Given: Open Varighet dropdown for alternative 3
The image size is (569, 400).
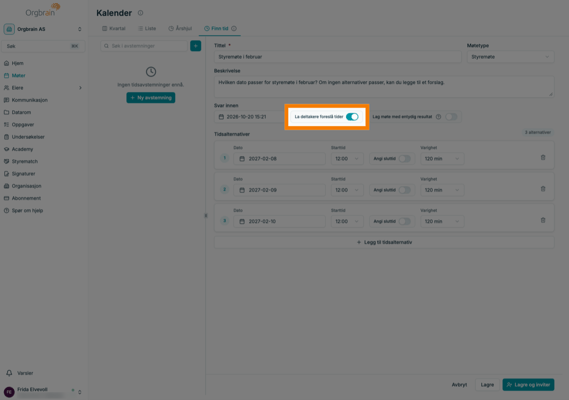Looking at the screenshot, I should click(x=442, y=221).
